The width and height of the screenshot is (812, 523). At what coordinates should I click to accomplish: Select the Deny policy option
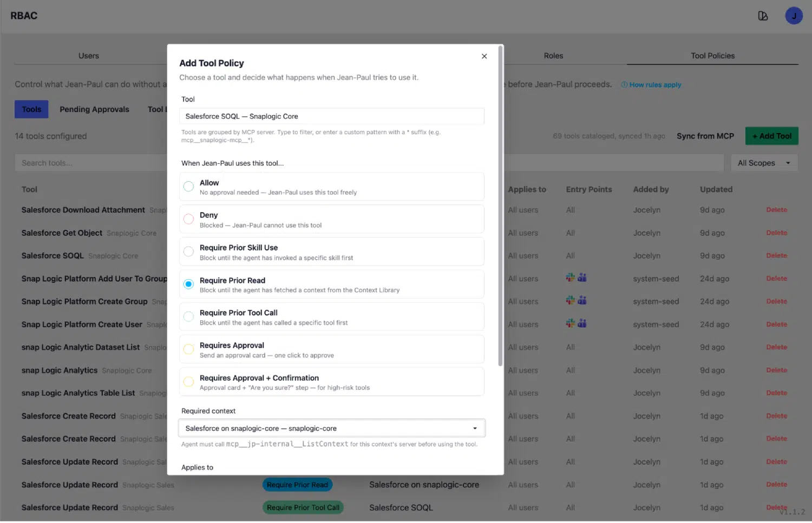(331, 219)
